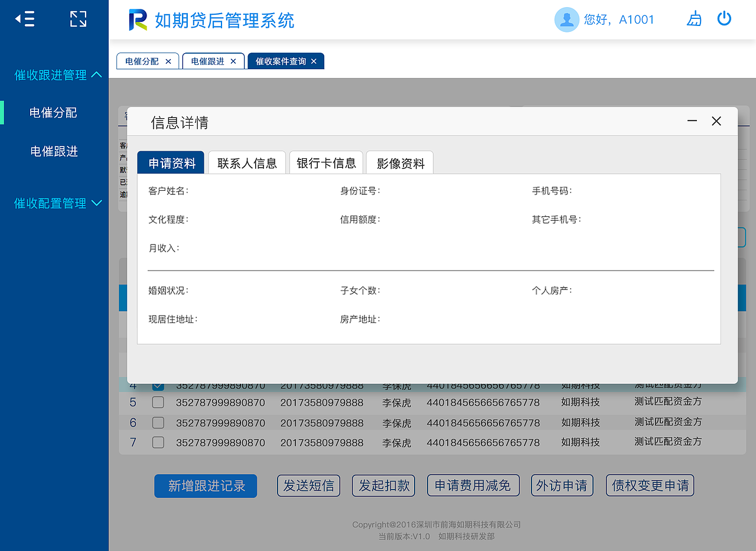The width and height of the screenshot is (756, 551).
Task: Log out via the power icon
Action: (724, 18)
